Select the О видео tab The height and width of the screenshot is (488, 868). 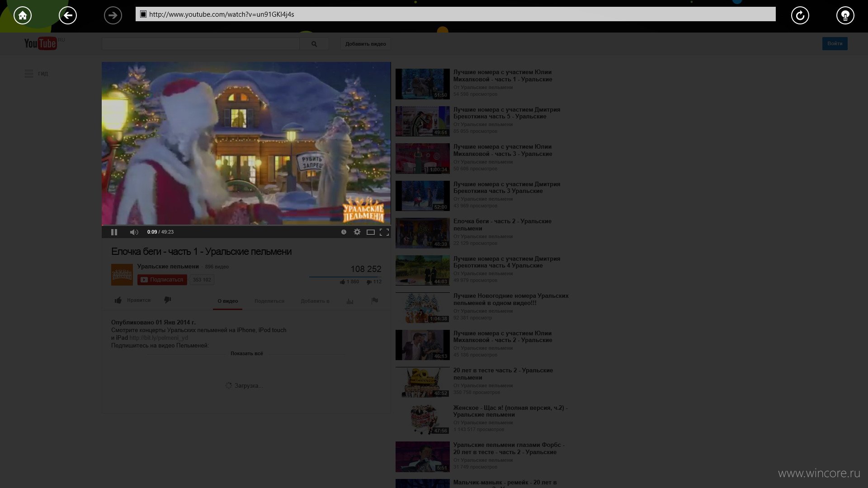pyautogui.click(x=227, y=301)
